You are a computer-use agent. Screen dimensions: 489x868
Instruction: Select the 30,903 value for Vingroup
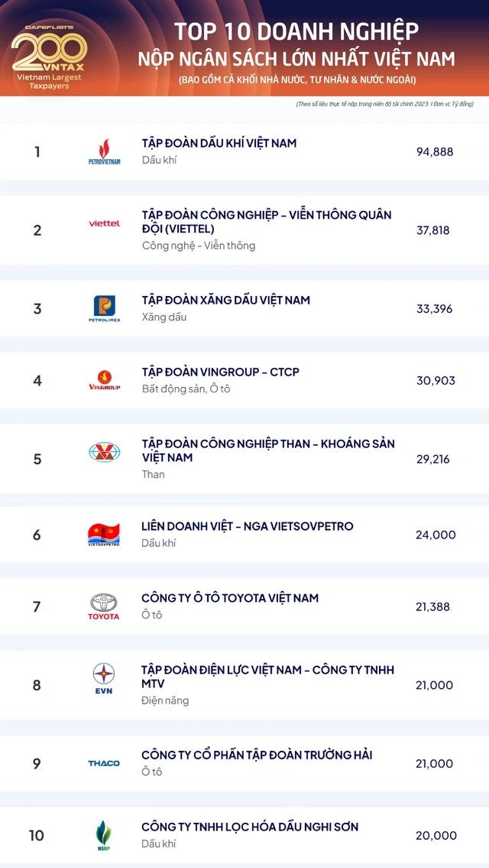(x=436, y=380)
